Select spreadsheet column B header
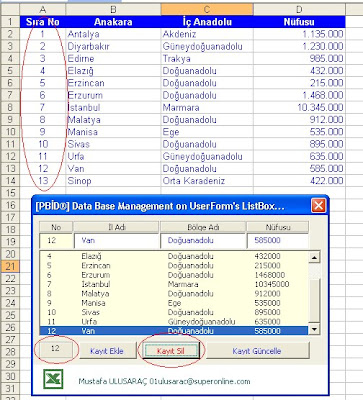Image resolution: width=363 pixels, height=400 pixels. pos(113,9)
